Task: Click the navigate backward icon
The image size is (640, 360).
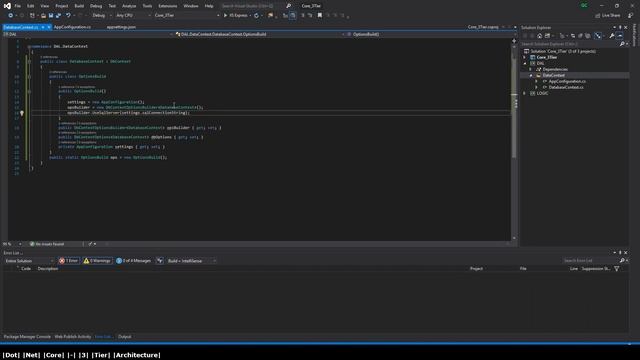Action: click(x=11, y=16)
